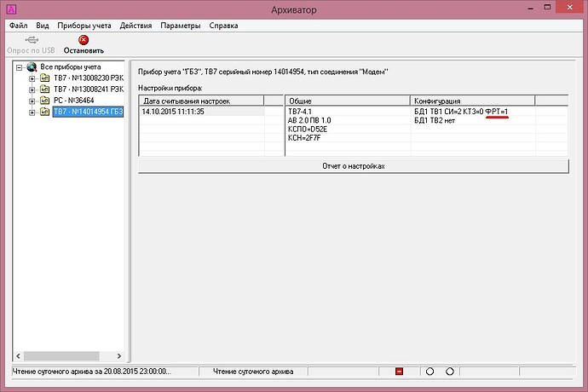588x392 pixels.
Task: Stop the polling with the Остановить button
Action: (84, 44)
